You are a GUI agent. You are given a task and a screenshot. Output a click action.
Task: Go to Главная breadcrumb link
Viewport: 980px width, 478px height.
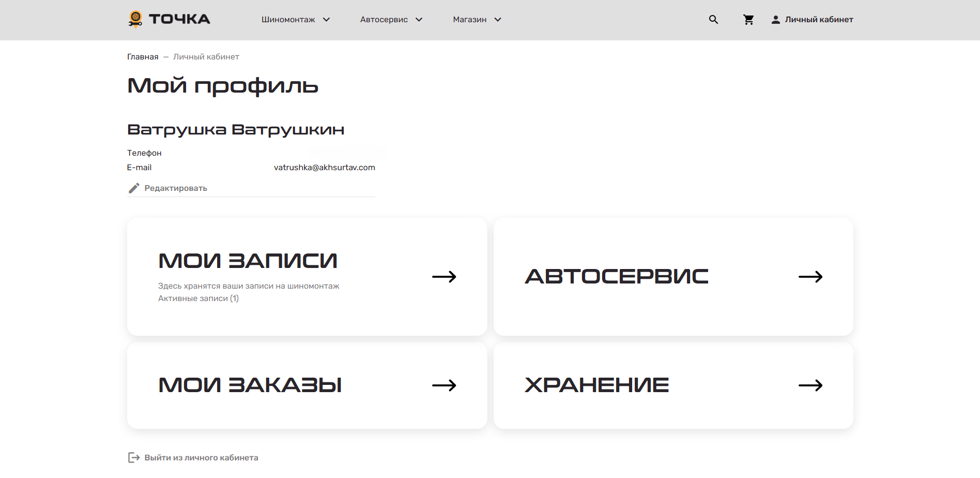point(143,57)
